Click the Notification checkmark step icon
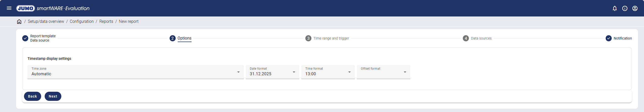Image resolution: width=644 pixels, height=112 pixels. click(609, 38)
